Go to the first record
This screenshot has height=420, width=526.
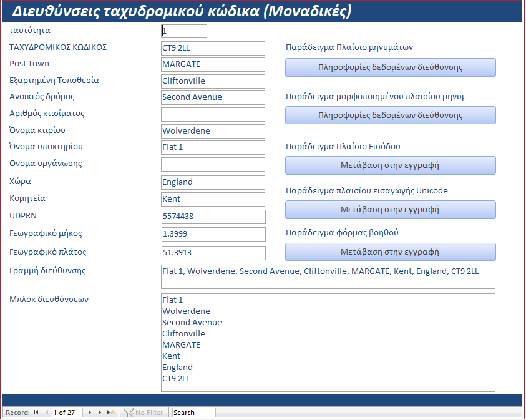36,413
